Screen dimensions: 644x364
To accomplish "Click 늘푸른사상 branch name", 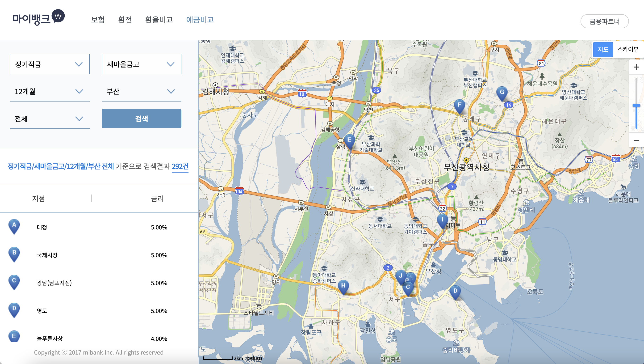I will tap(50, 339).
